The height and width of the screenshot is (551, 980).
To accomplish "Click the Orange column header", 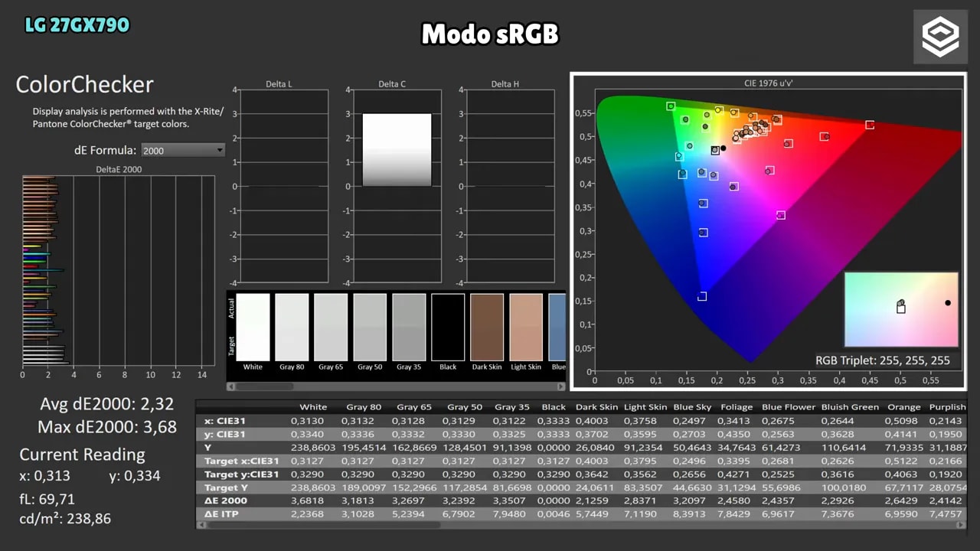I will 903,407.
